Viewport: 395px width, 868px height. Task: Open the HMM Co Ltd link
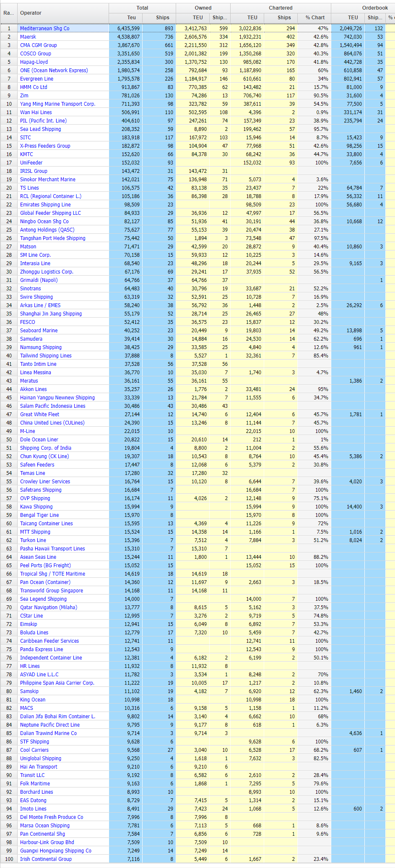click(34, 87)
